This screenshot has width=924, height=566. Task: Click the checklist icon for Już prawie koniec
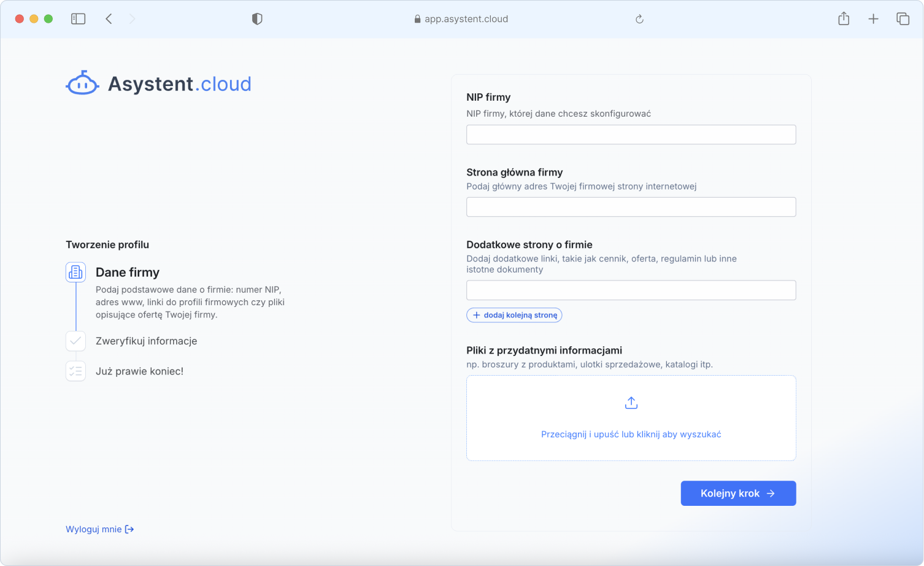click(75, 371)
